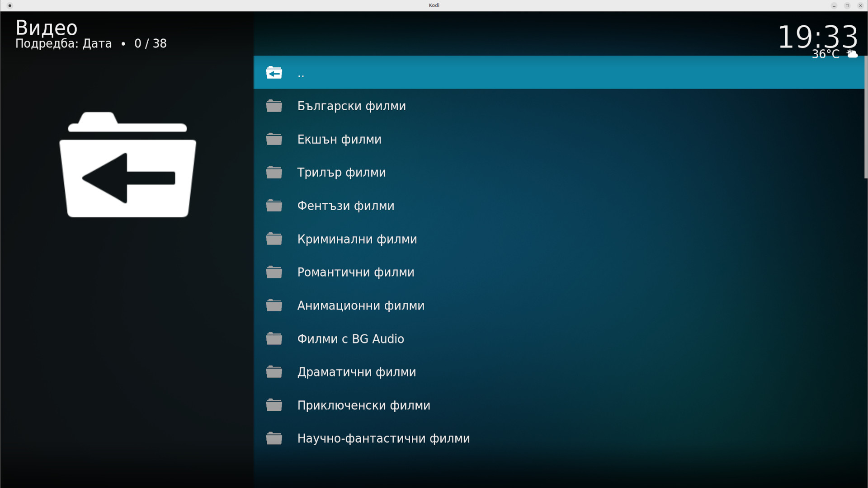The image size is (868, 488).
Task: Click the 19:33 clock display
Action: click(x=817, y=37)
